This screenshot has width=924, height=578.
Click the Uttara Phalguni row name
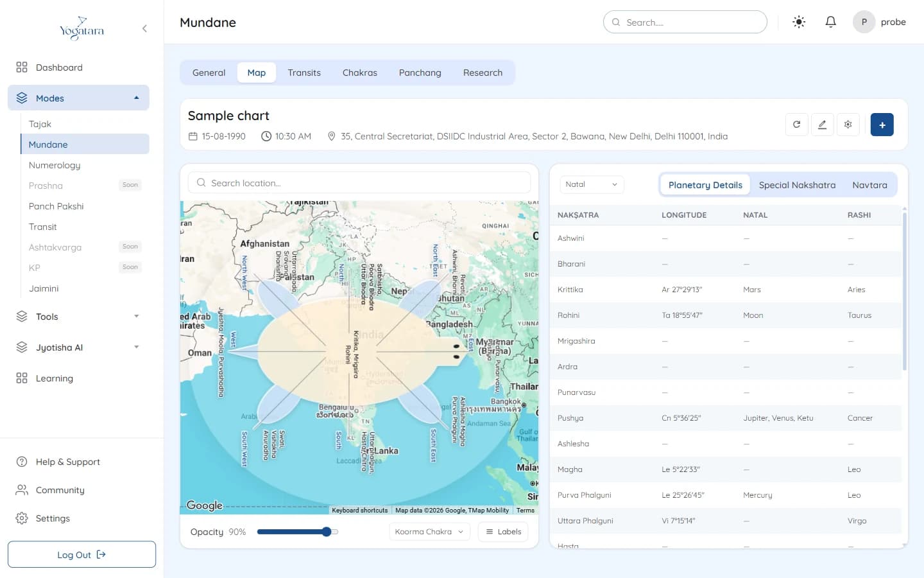pyautogui.click(x=585, y=521)
